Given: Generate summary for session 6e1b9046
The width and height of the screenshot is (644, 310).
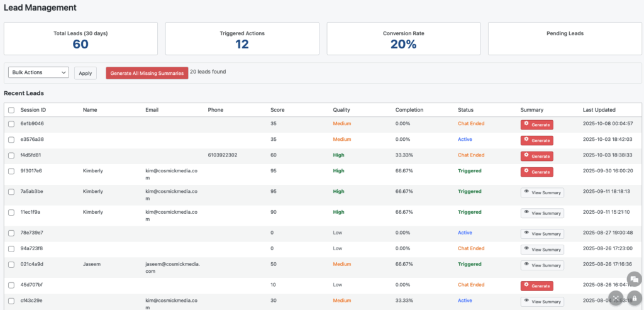Looking at the screenshot, I should pos(537,125).
